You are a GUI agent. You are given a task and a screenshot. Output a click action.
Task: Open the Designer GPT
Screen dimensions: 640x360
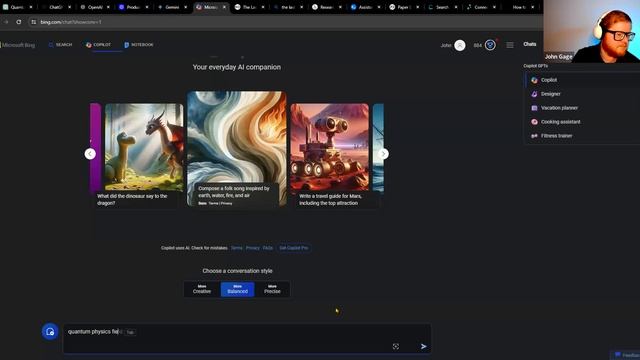pos(582,94)
